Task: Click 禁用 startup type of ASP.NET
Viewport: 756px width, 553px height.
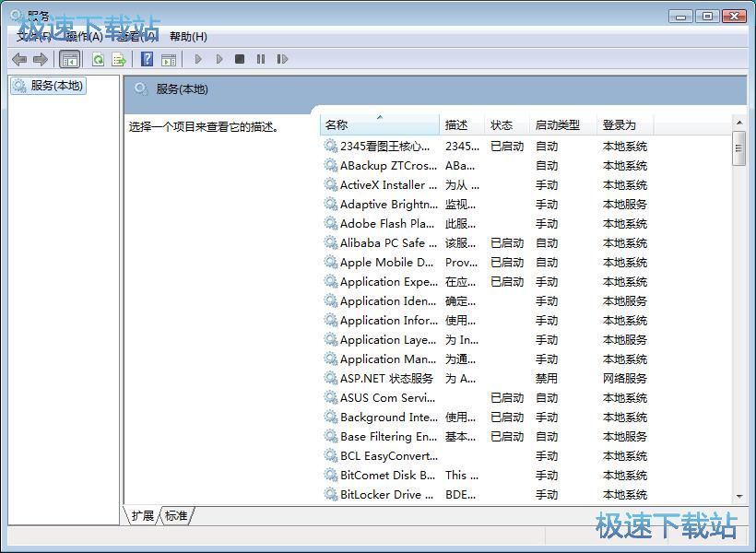Action: tap(547, 378)
